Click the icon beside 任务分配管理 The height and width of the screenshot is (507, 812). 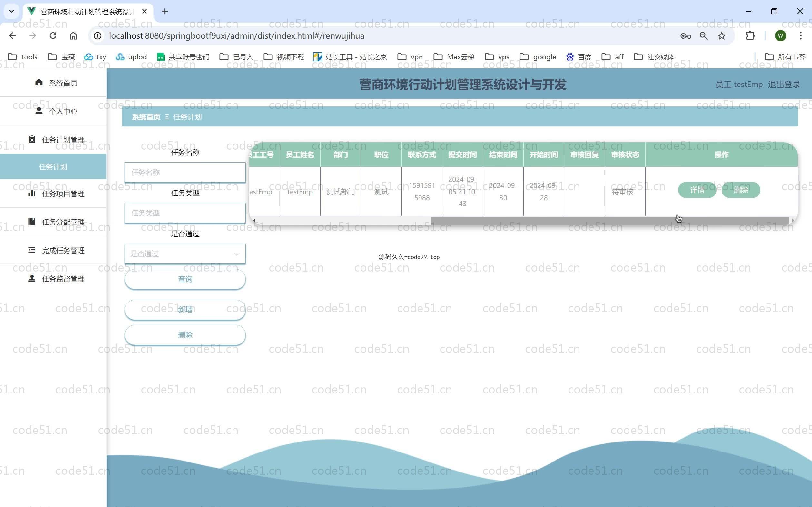[x=32, y=222]
